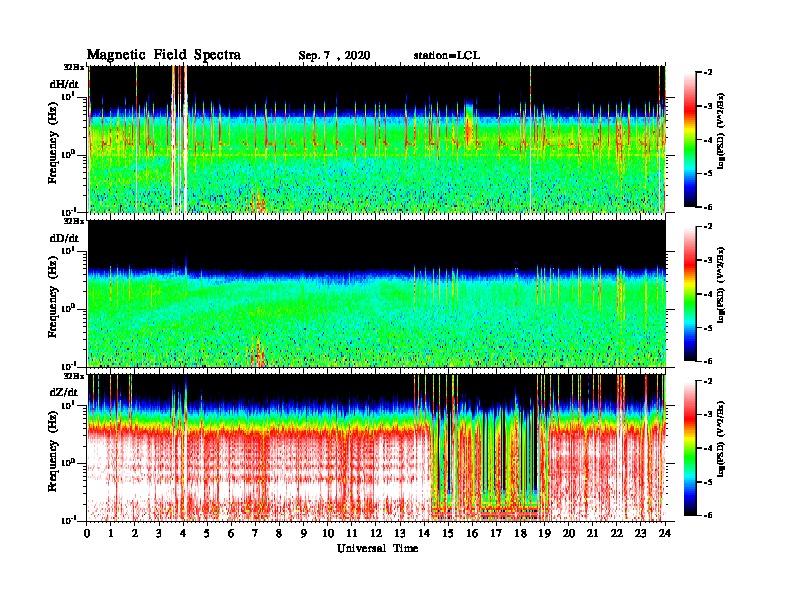Click the "station=LCL" label
Viewport: 792px width, 612px height.
coord(447,55)
